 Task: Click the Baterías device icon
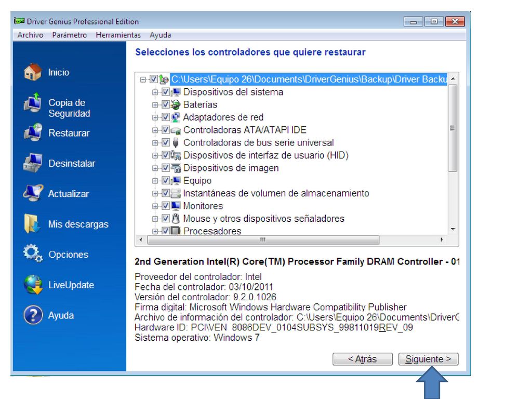(176, 104)
